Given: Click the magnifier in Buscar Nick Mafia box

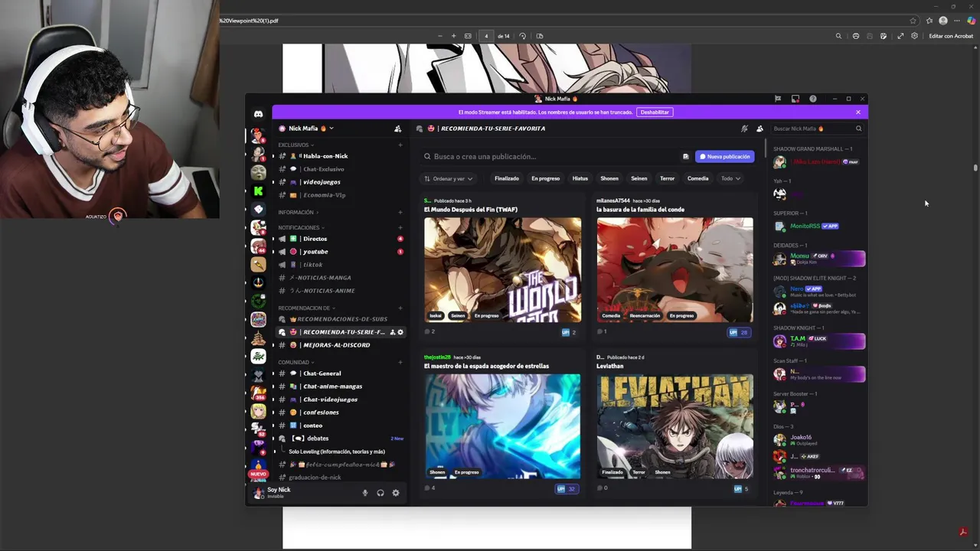Looking at the screenshot, I should pyautogui.click(x=858, y=129).
